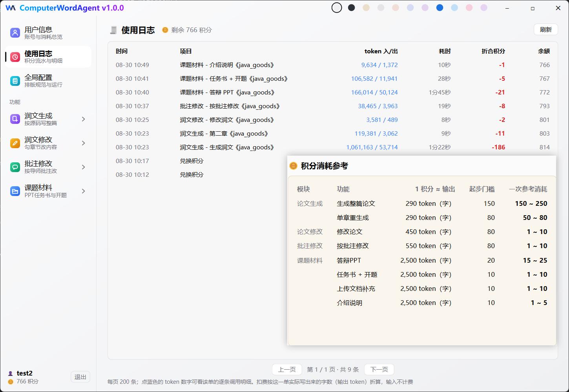Click 生成整篇论文 in the reference table
This screenshot has width=569, height=392.
point(356,204)
